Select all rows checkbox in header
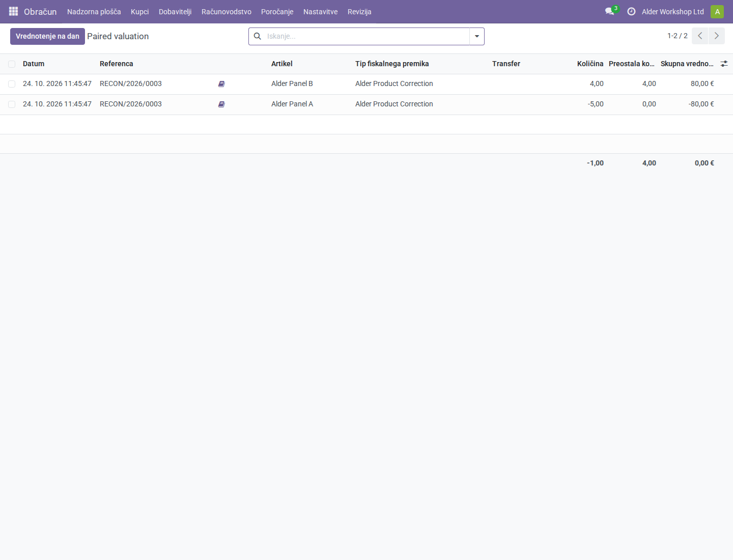This screenshot has width=733, height=560. 12,64
